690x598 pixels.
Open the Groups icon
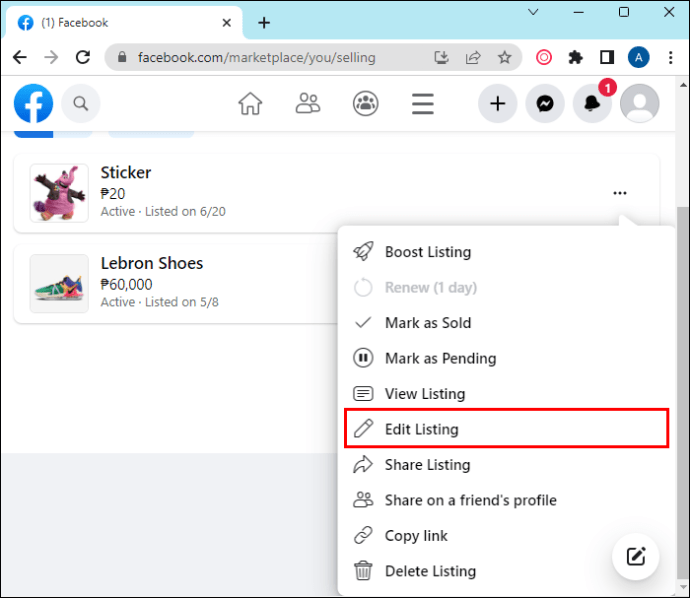[x=366, y=104]
